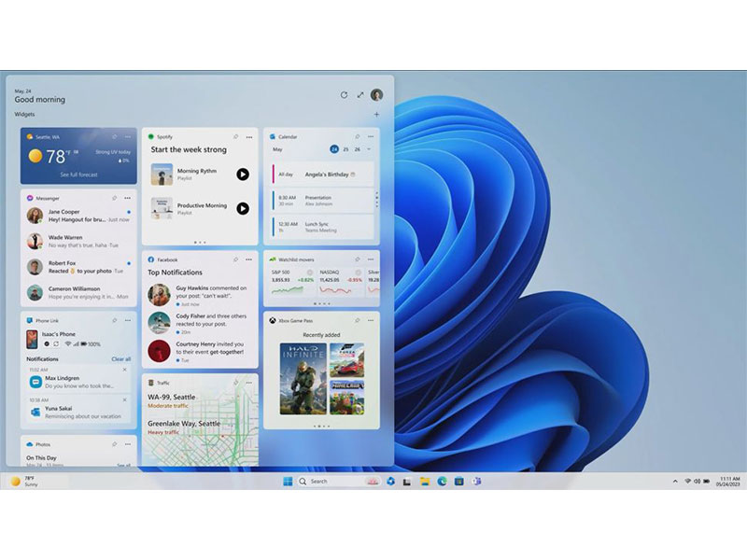The height and width of the screenshot is (560, 747).
Task: Pin the Watchlist movers widget
Action: tap(358, 259)
